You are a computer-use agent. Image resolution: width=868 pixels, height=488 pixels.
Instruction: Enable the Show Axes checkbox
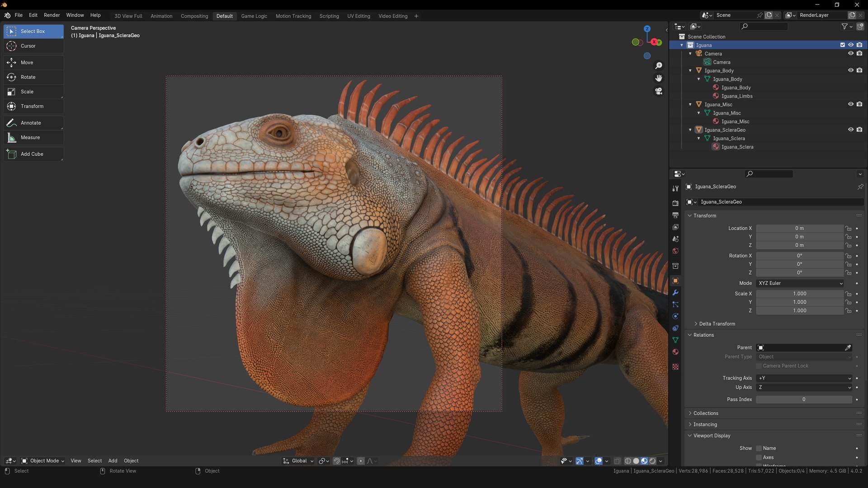[x=759, y=458]
